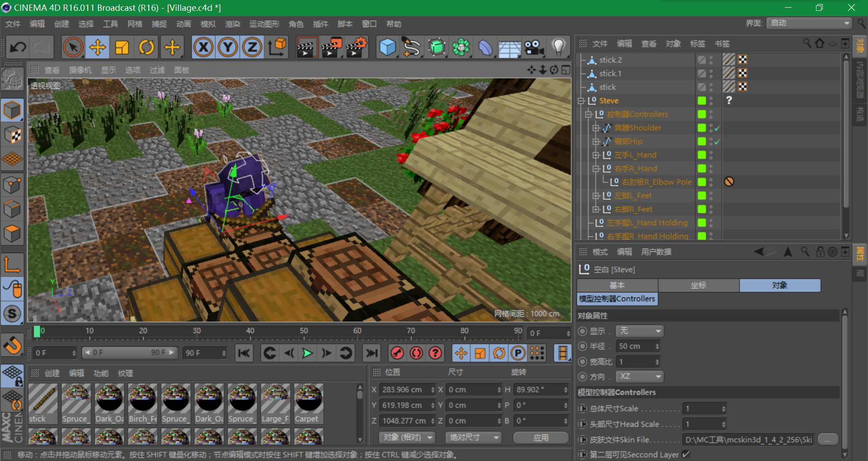Click the 半径 50 cm field

[638, 346]
